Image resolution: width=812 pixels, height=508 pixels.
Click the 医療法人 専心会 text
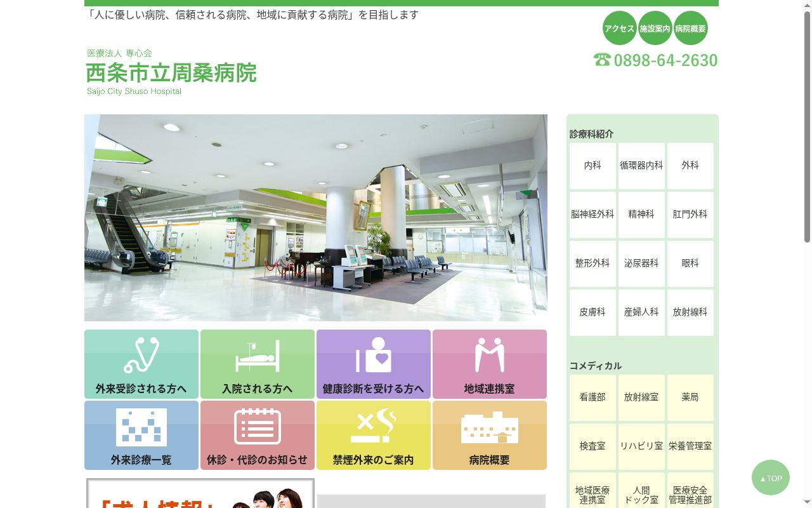click(120, 53)
